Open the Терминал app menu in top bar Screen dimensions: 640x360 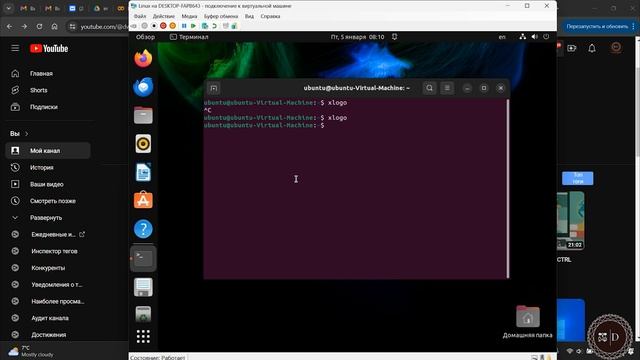(189, 37)
